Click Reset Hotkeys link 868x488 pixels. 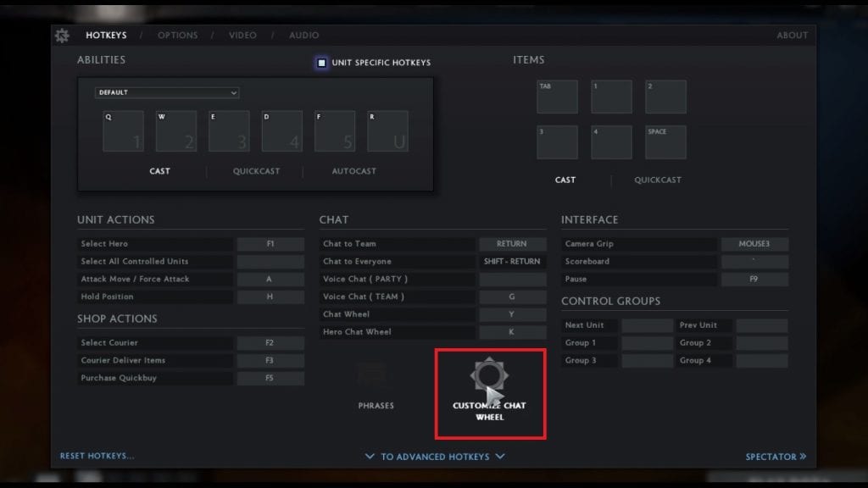97,456
